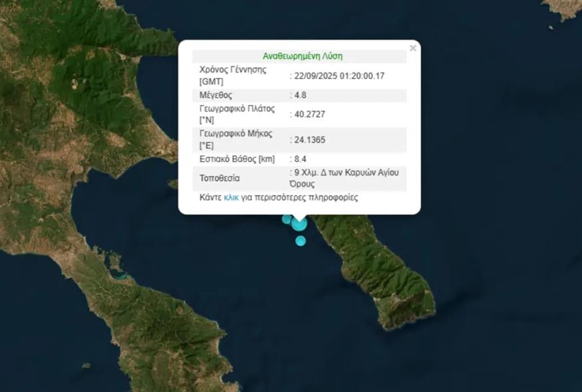Click the Τοποθεσία row label
Viewport: 582px width, 392px height.
[219, 178]
